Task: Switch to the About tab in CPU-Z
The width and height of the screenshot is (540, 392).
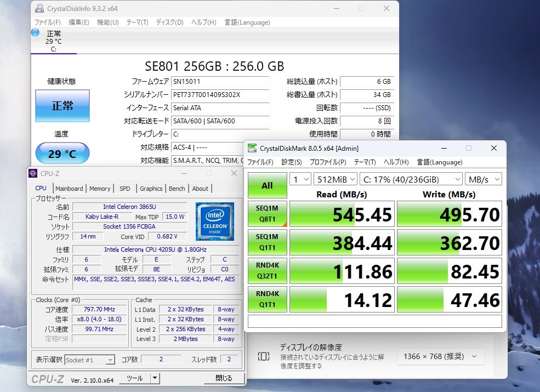Action: coord(200,189)
